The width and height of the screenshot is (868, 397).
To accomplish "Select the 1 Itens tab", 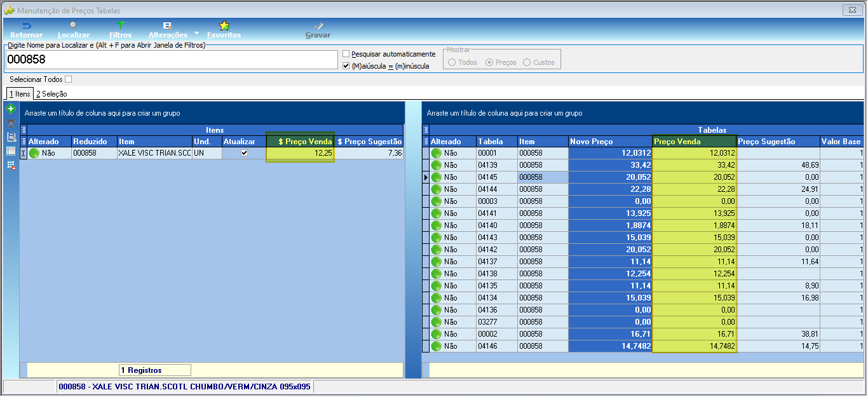I will point(19,94).
